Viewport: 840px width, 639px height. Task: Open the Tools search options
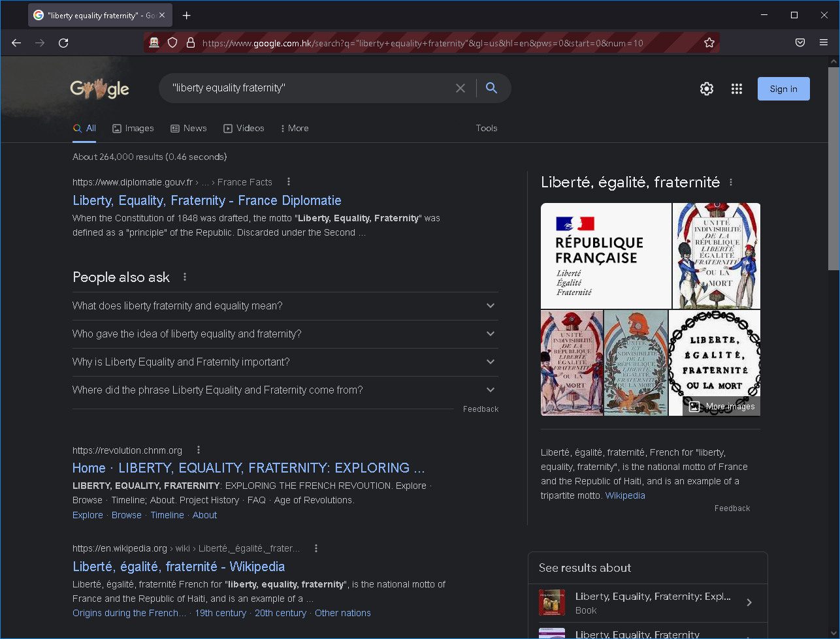point(487,129)
